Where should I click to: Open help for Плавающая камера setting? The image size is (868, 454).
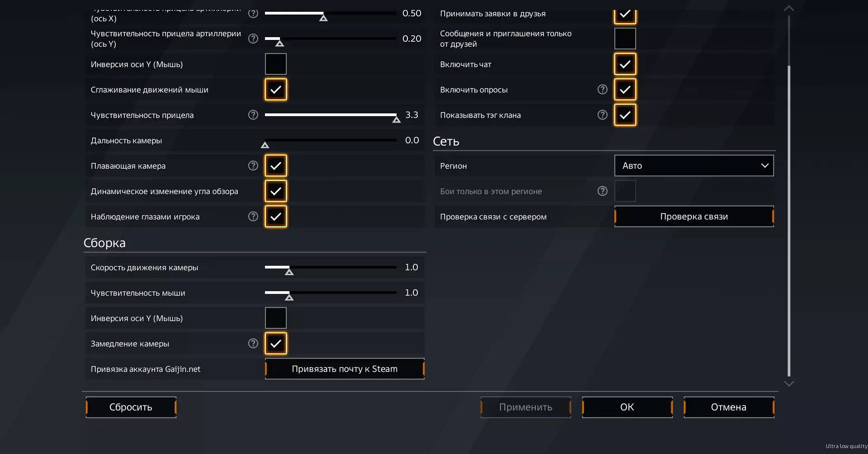click(253, 166)
